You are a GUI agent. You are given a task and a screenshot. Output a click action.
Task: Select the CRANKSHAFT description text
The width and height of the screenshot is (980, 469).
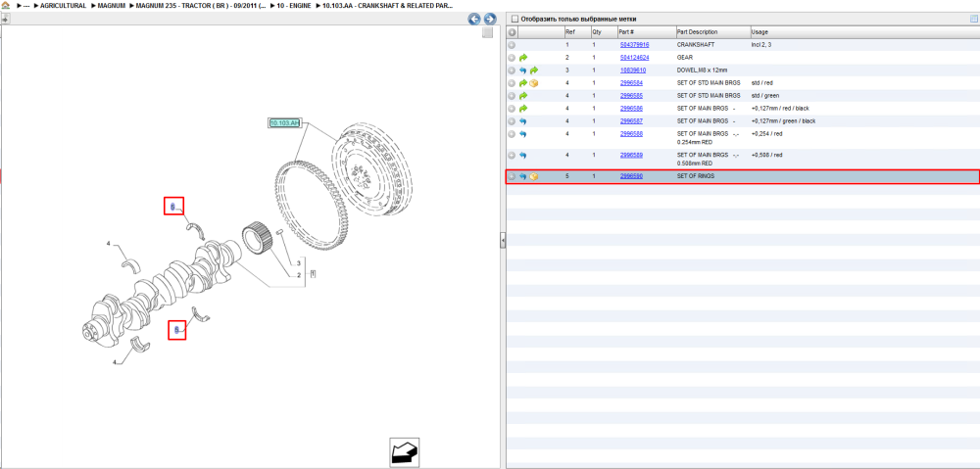point(695,45)
